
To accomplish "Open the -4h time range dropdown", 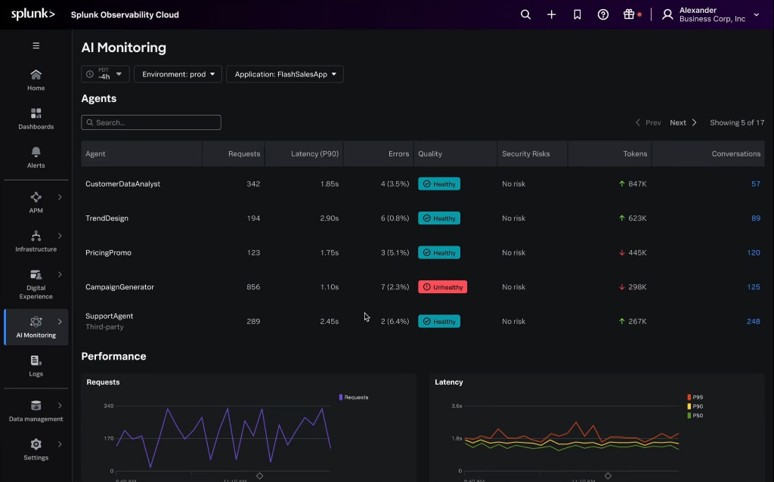I will [x=105, y=74].
